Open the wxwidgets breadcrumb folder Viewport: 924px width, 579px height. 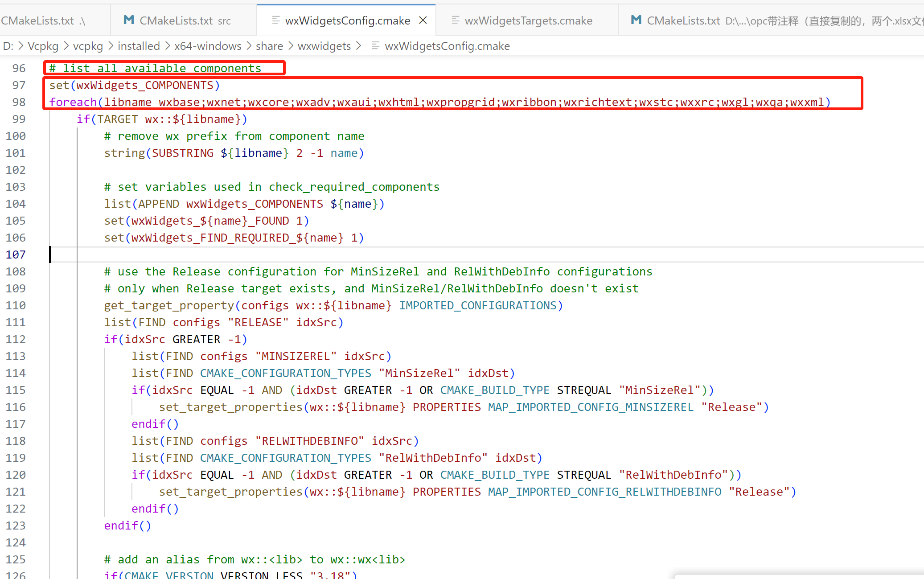pos(324,46)
